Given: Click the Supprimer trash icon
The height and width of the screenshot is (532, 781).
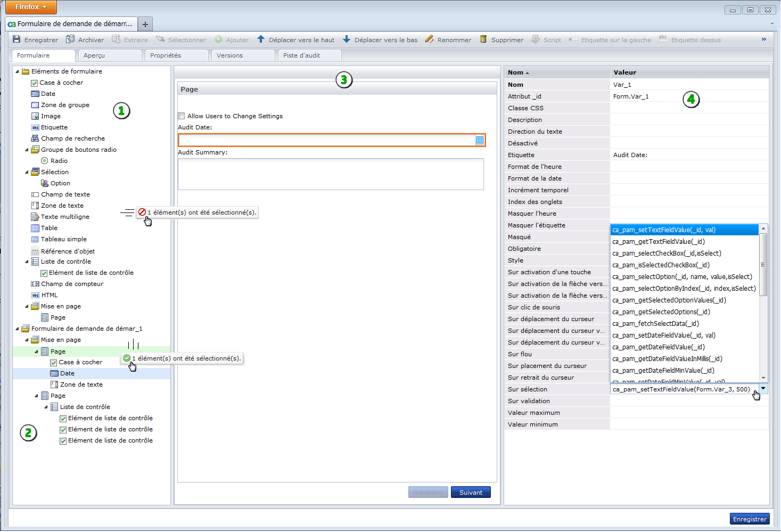Looking at the screenshot, I should (483, 39).
